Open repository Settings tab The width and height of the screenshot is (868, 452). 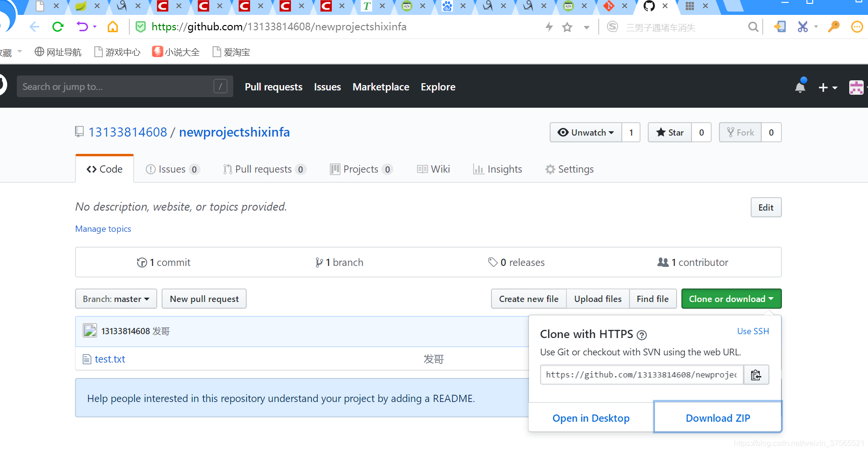[569, 169]
